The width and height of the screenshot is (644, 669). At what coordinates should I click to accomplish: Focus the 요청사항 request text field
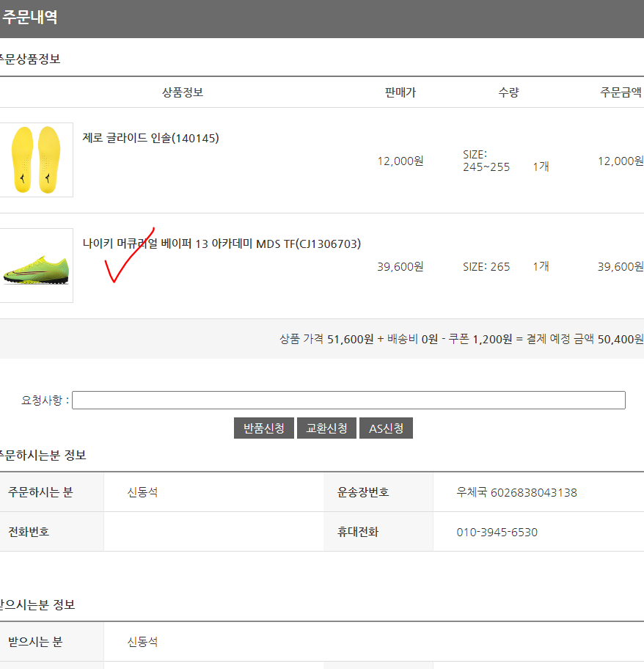tap(348, 401)
